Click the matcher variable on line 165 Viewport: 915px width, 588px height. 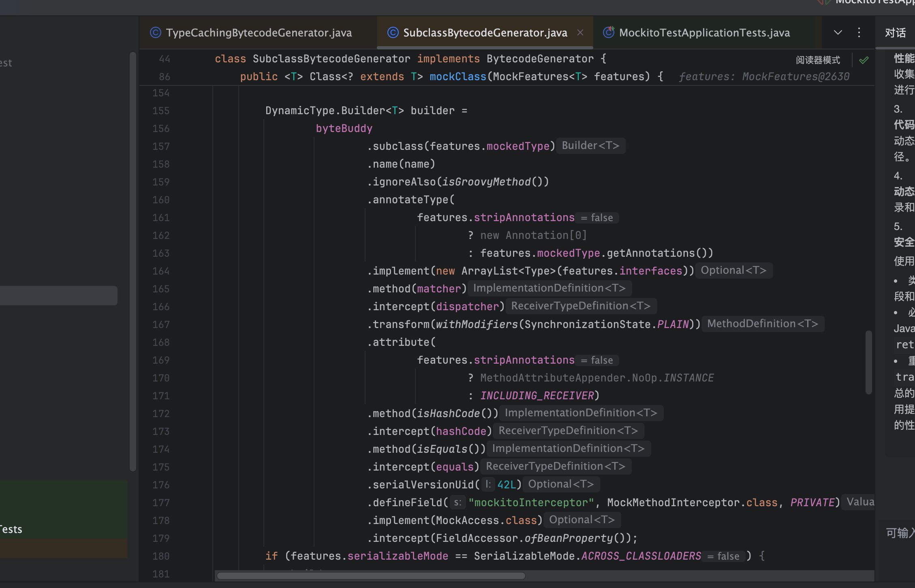click(439, 289)
